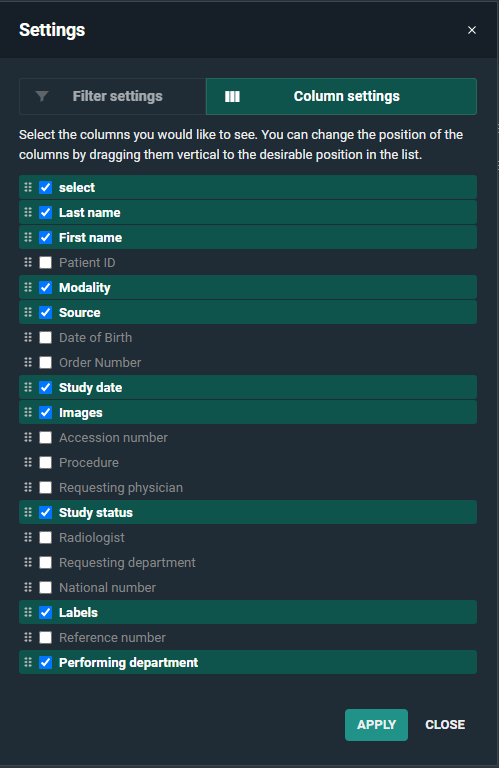Image resolution: width=499 pixels, height=768 pixels.
Task: Disable the Study status column checkbox
Action: (46, 512)
